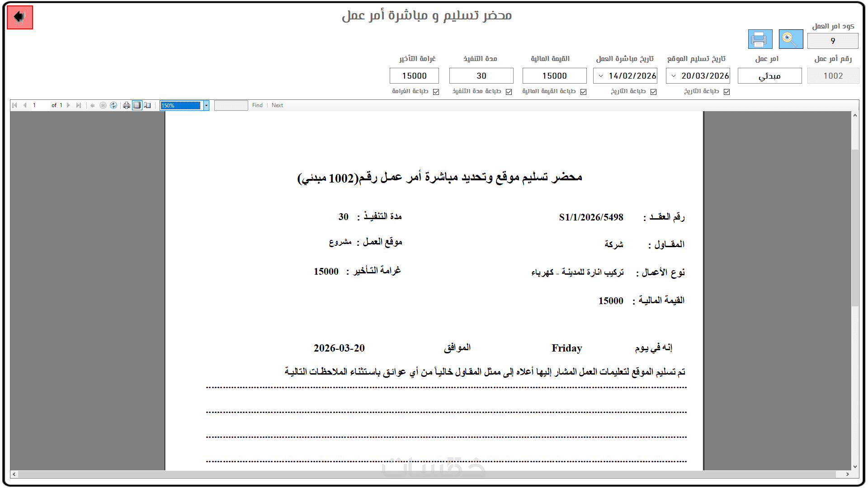868x488 pixels.
Task: Toggle the طباعة مدة التنفيذ checkbox
Action: (x=509, y=92)
